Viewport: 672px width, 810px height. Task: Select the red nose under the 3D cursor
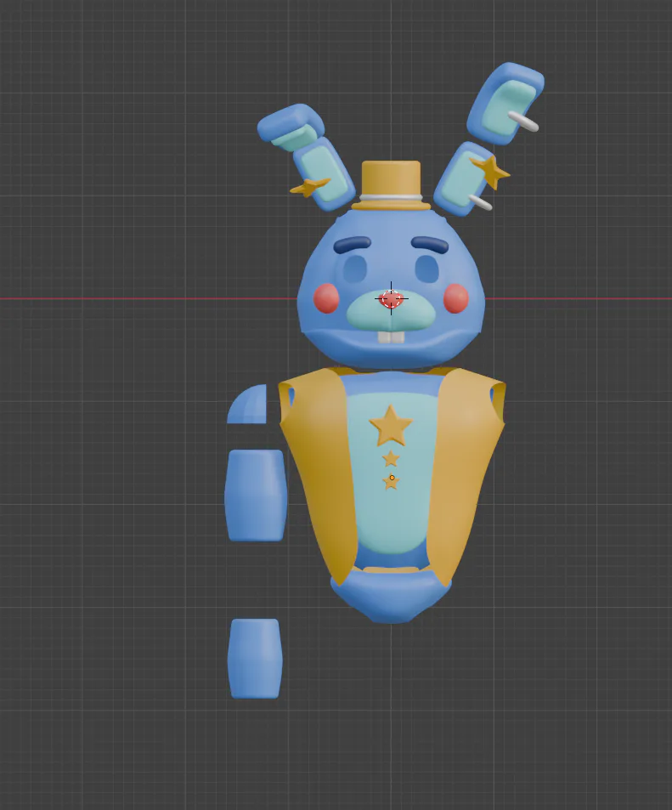coord(391,300)
